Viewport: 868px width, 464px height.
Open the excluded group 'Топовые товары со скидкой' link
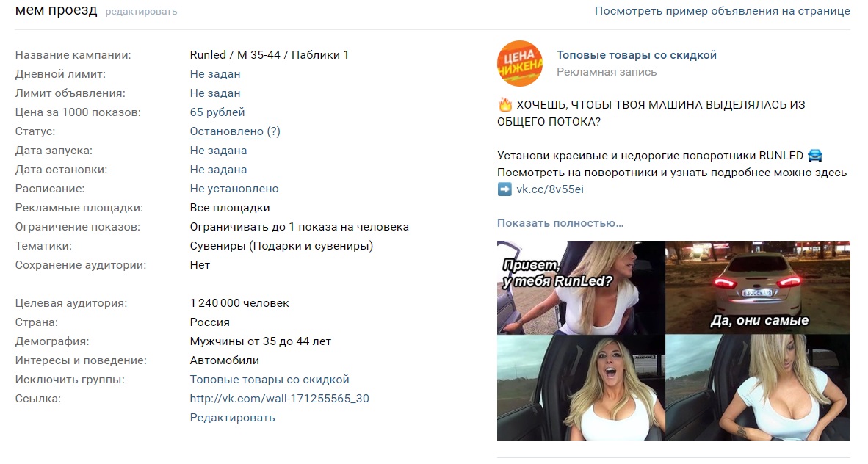tap(270, 380)
